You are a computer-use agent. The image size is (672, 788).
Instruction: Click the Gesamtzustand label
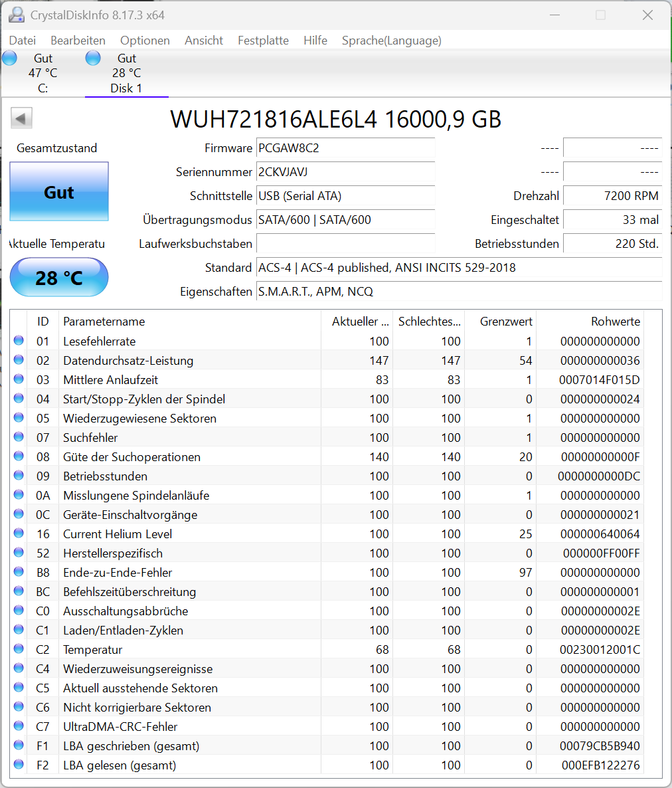click(x=56, y=148)
